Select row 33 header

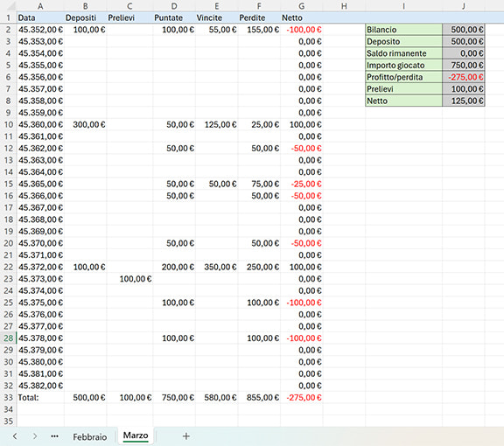click(9, 398)
